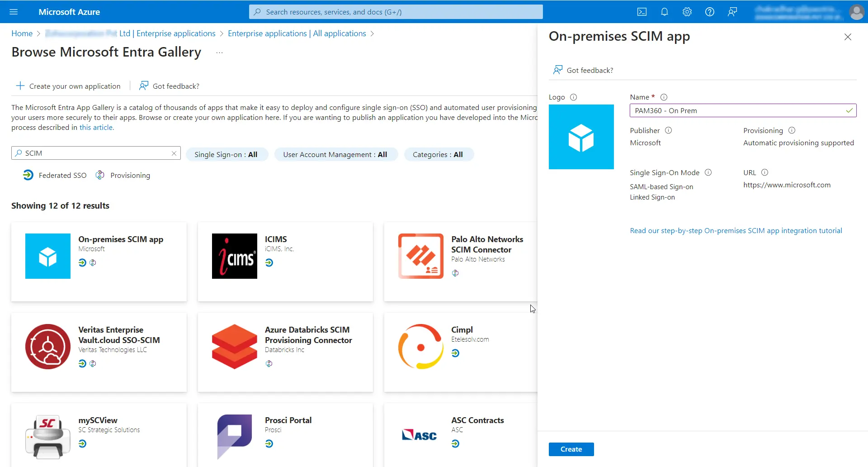This screenshot has width=868, height=467.
Task: Go to Home via the breadcrumb
Action: [x=22, y=33]
